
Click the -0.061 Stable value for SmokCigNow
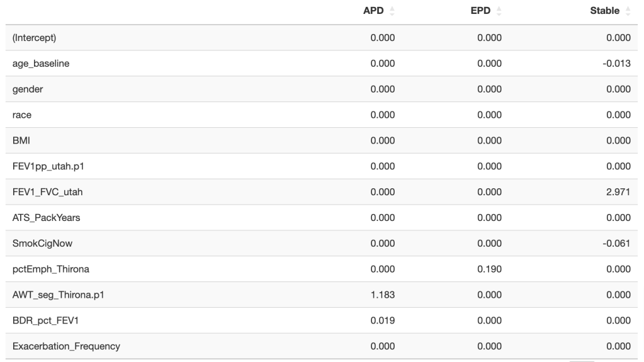(617, 243)
